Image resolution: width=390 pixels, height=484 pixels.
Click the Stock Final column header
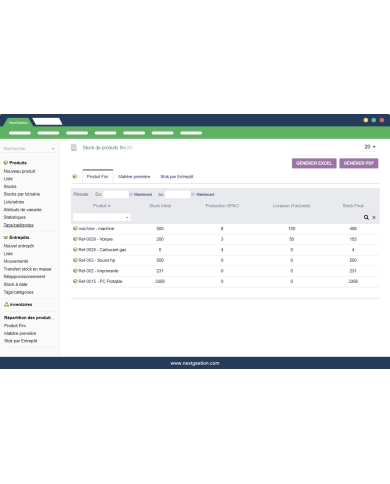(353, 206)
